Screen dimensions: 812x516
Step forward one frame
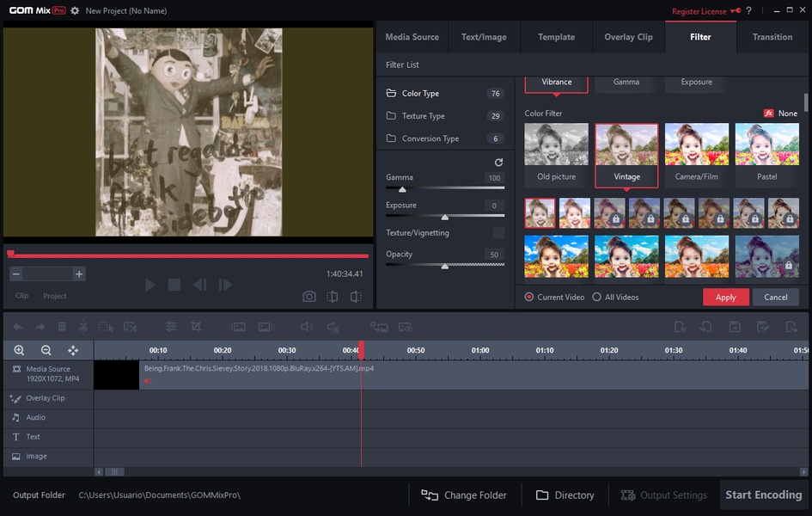(225, 285)
